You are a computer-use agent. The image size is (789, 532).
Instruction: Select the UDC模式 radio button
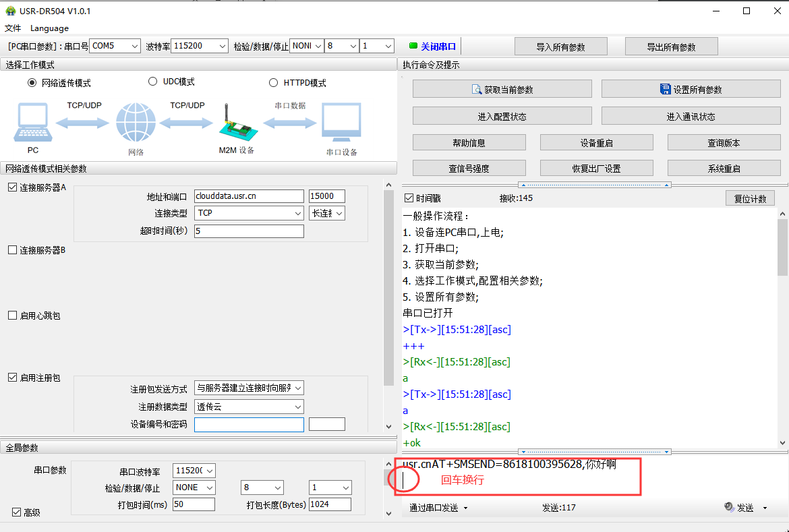152,82
